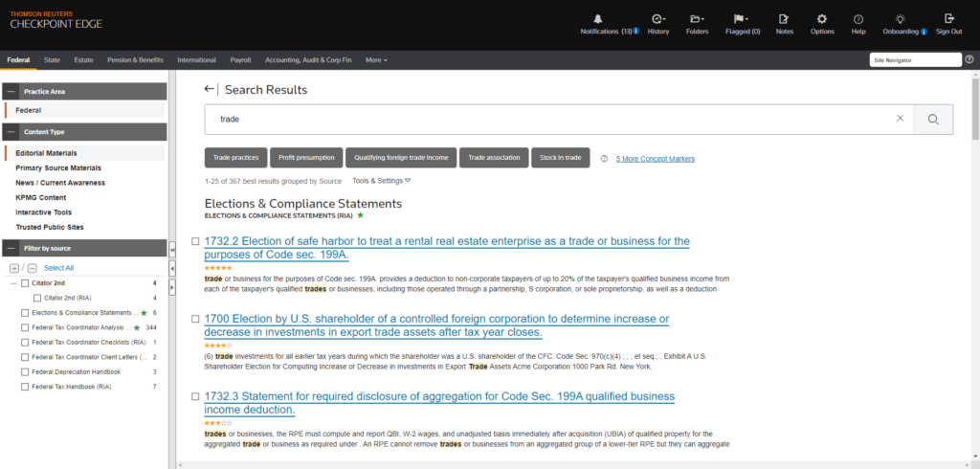Click the Stock in trade concept button
The image size is (980, 469).
[x=560, y=158]
